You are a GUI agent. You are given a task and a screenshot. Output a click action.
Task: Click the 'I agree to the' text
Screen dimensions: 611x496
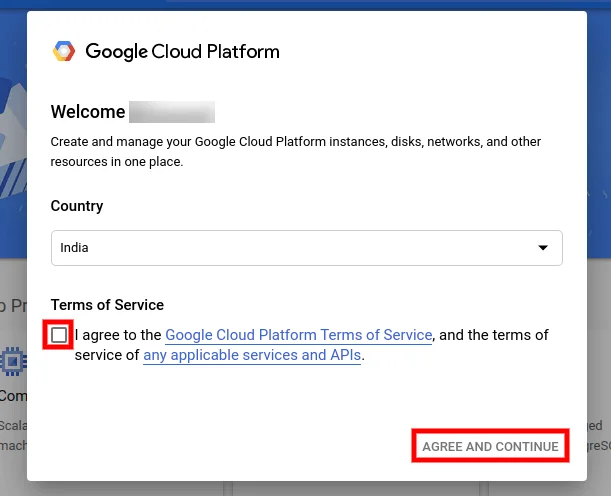tap(119, 335)
